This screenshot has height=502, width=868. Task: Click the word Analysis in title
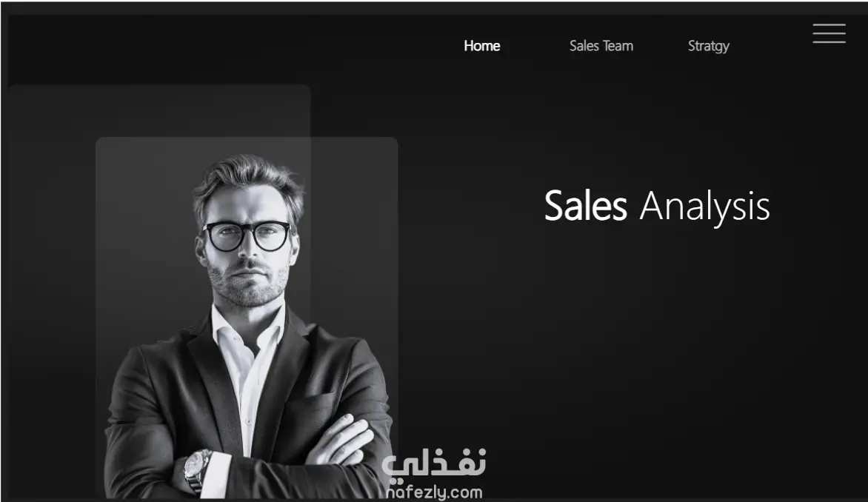pos(705,207)
